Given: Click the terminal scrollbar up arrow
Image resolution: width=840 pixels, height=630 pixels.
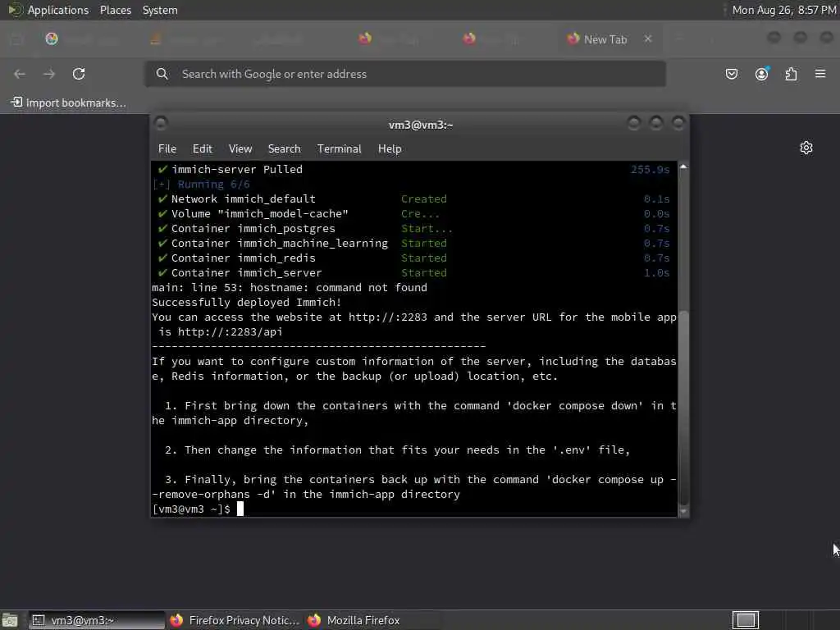Looking at the screenshot, I should click(683, 167).
